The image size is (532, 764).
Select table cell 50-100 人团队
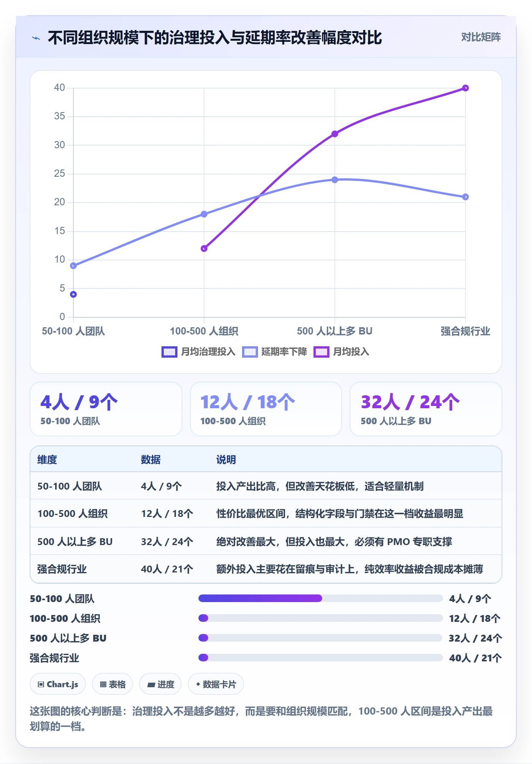70,486
